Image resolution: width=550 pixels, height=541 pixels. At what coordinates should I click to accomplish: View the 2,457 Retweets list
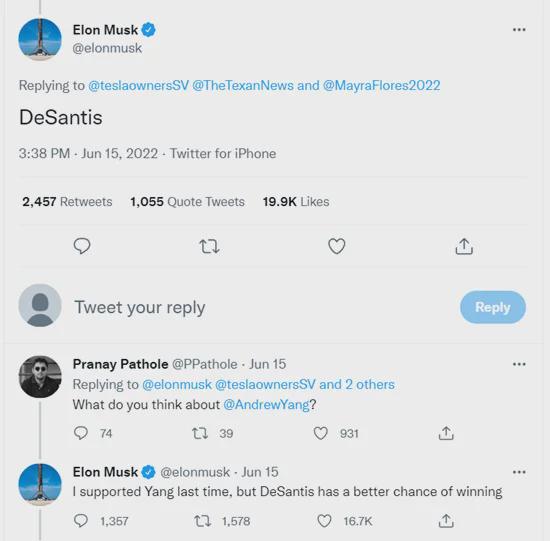coord(67,202)
